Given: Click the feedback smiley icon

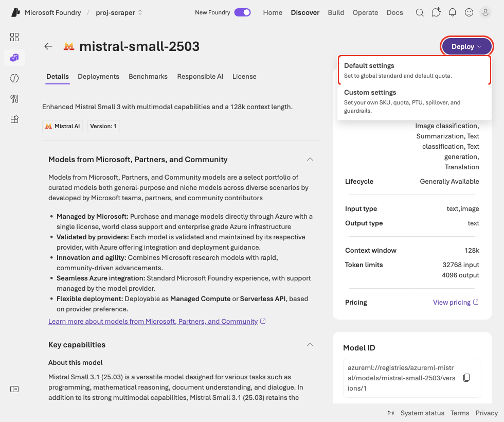Looking at the screenshot, I should 469,12.
